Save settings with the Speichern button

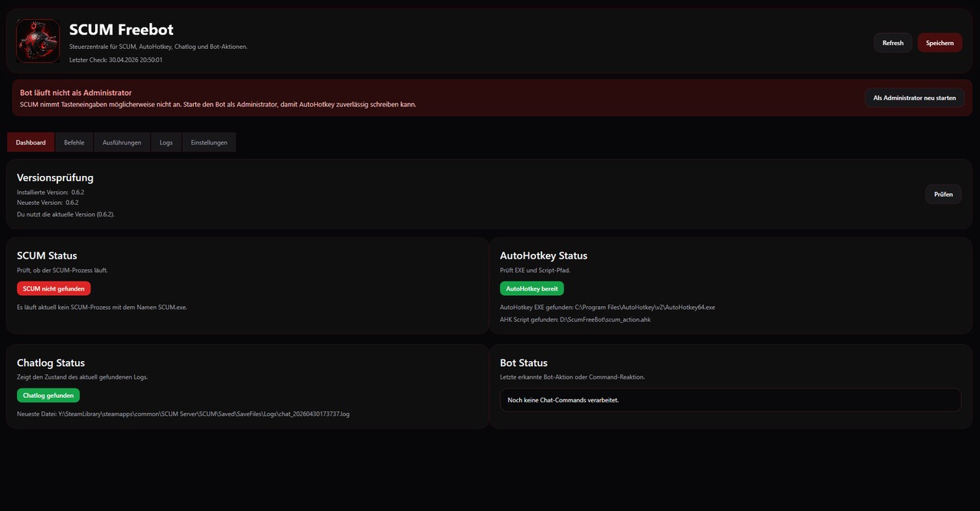(x=939, y=43)
